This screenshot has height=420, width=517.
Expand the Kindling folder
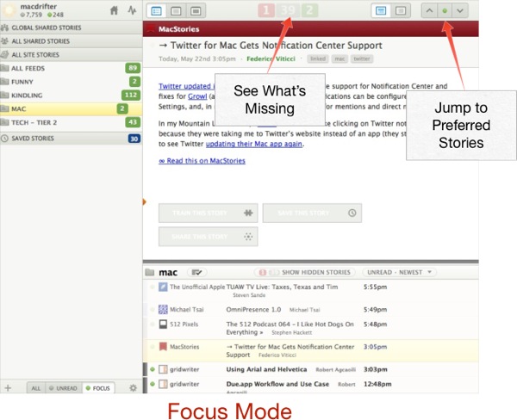[x=71, y=96]
